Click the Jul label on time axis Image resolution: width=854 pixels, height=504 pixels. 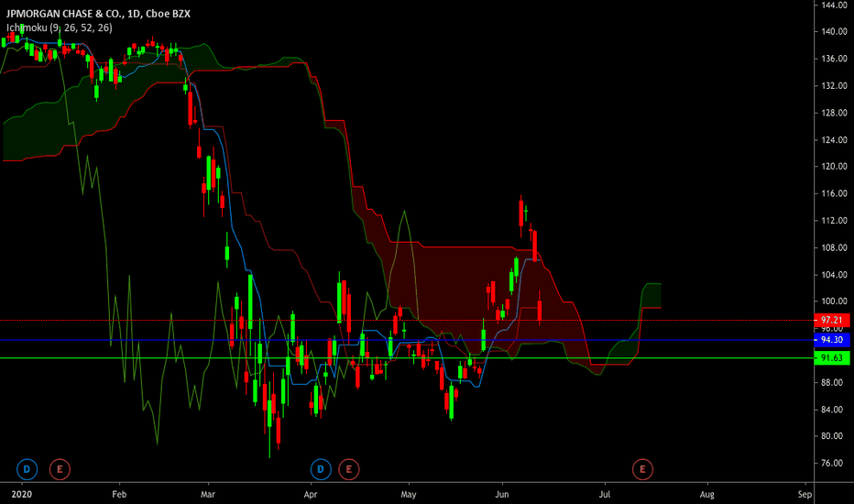pyautogui.click(x=605, y=494)
